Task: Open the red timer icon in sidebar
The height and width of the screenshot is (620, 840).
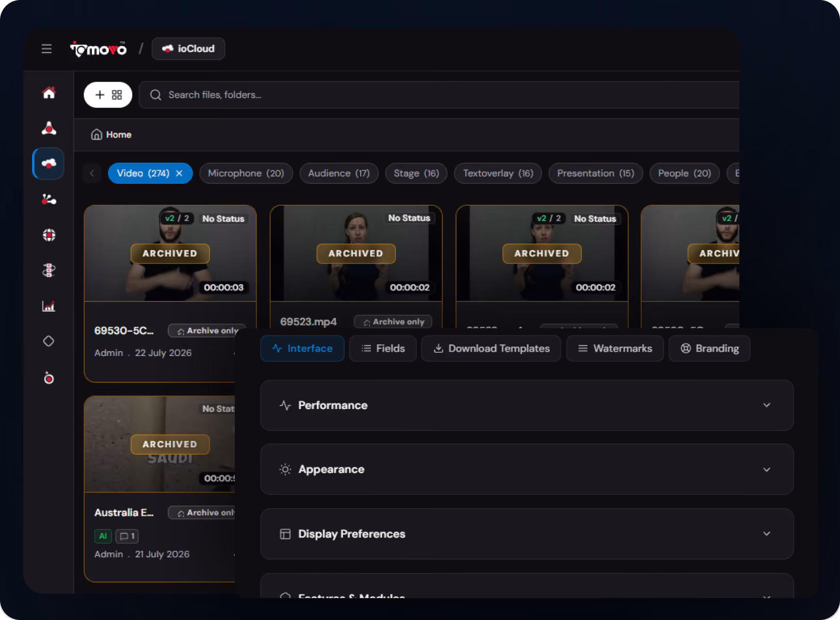Action: (49, 378)
